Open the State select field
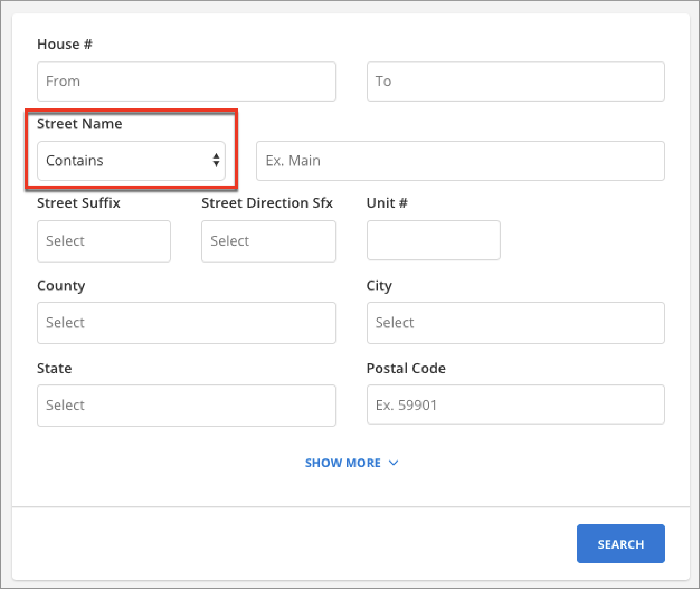Screen dimensions: 700x589 point(186,405)
